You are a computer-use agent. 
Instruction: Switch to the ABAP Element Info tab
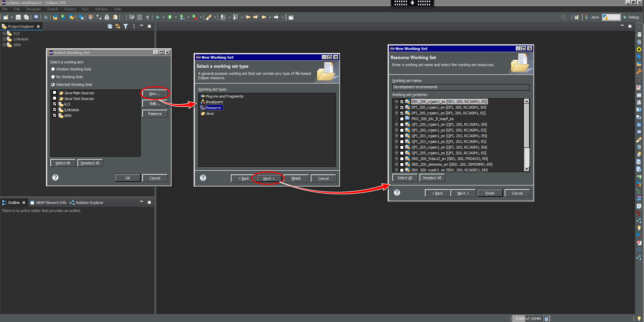[x=51, y=203]
